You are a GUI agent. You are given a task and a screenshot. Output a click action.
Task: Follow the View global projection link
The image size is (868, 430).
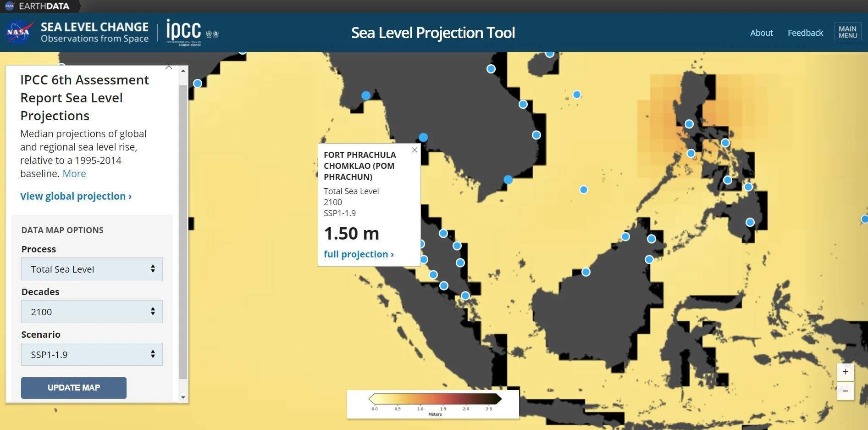75,196
